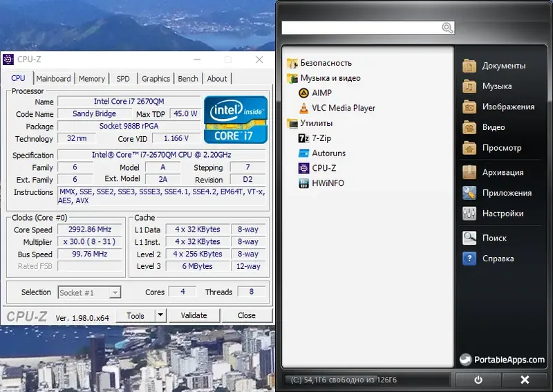Image resolution: width=553 pixels, height=392 pixels.
Task: Click the Просмотр home folder icon
Action: pyautogui.click(x=469, y=148)
